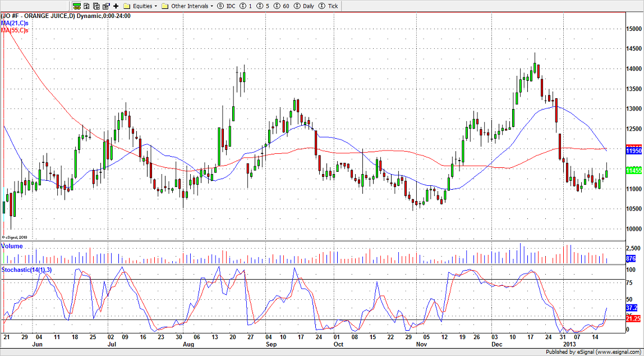Switch chart to 1 minute interval
644x356 pixels.
click(246, 6)
